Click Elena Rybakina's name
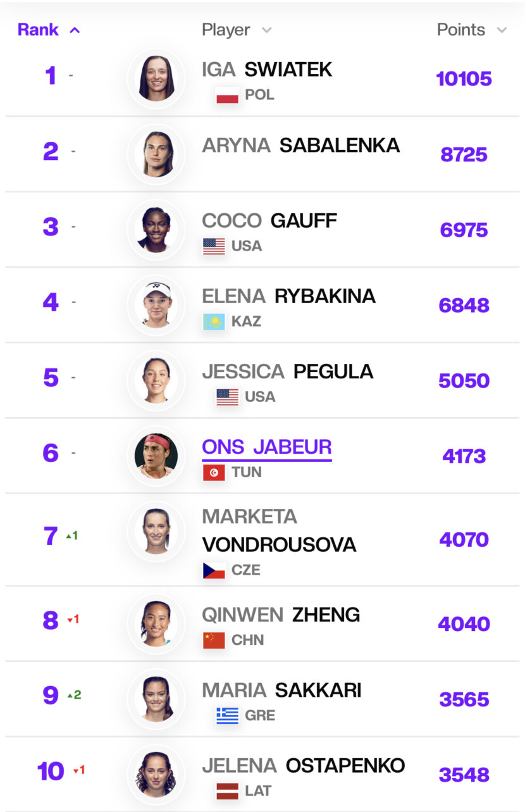The width and height of the screenshot is (525, 812). (x=289, y=296)
